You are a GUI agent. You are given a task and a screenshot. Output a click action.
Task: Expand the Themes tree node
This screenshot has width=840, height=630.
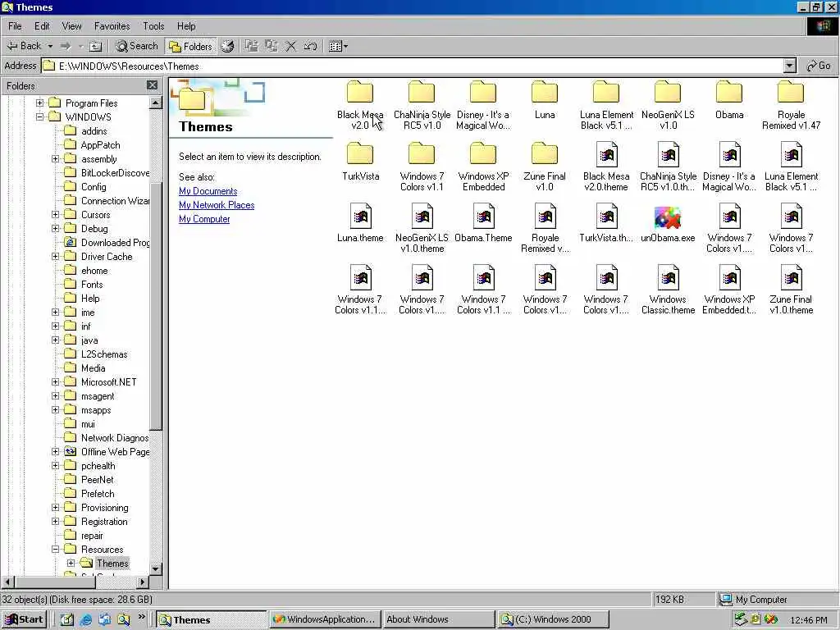point(71,563)
